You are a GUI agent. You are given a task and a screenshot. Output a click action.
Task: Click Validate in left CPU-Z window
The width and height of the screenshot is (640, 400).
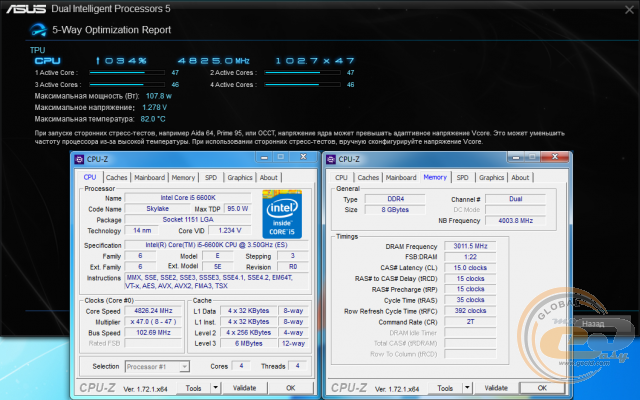244,388
